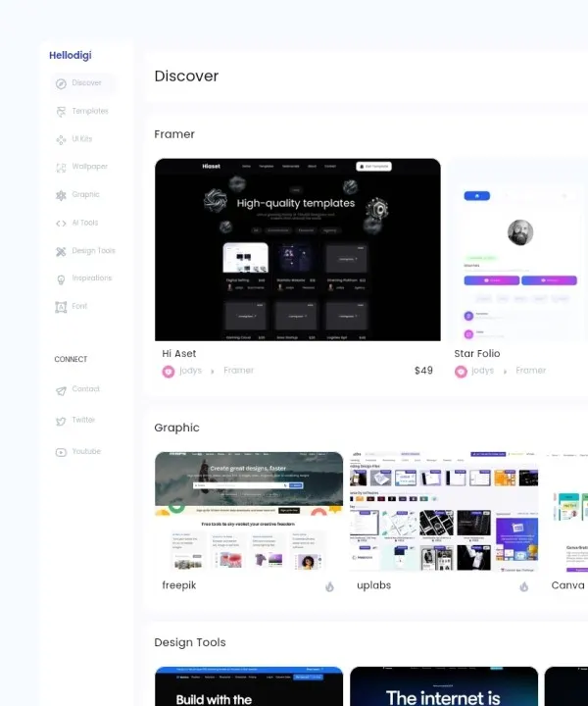588x706 pixels.
Task: Click jodys author name under Hi Aset
Action: tap(190, 371)
